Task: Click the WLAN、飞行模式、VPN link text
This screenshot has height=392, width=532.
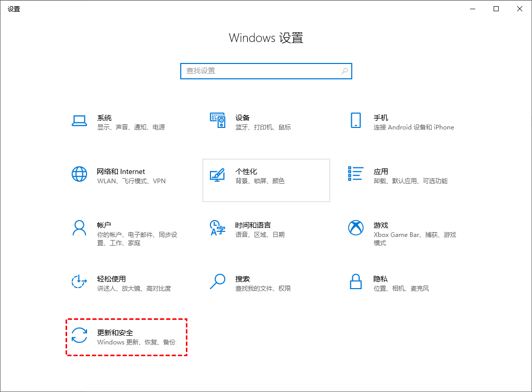Action: (131, 181)
